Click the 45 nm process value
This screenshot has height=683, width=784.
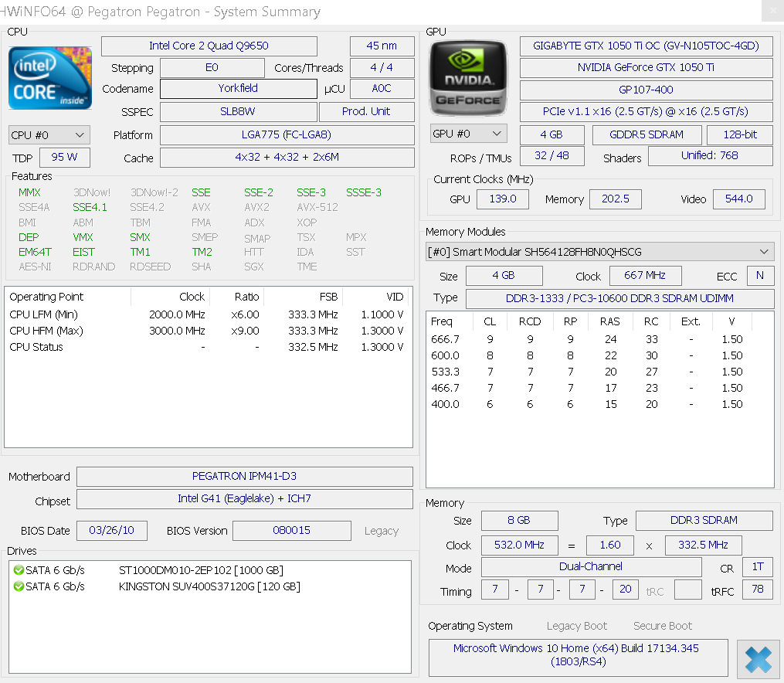point(382,46)
